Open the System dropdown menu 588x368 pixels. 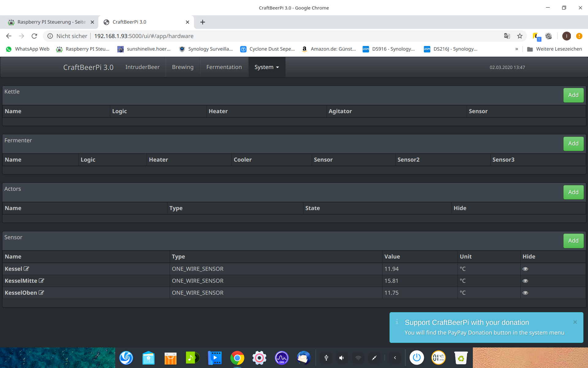tap(266, 67)
